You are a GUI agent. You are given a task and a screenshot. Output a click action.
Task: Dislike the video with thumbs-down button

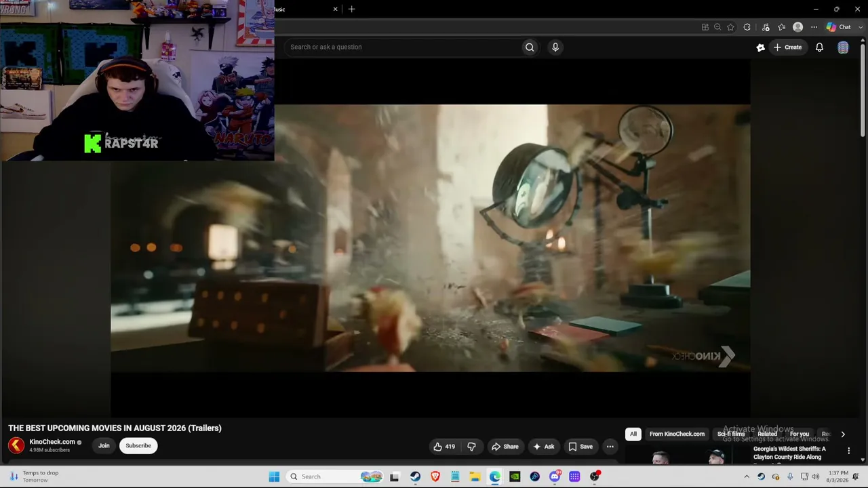(471, 447)
